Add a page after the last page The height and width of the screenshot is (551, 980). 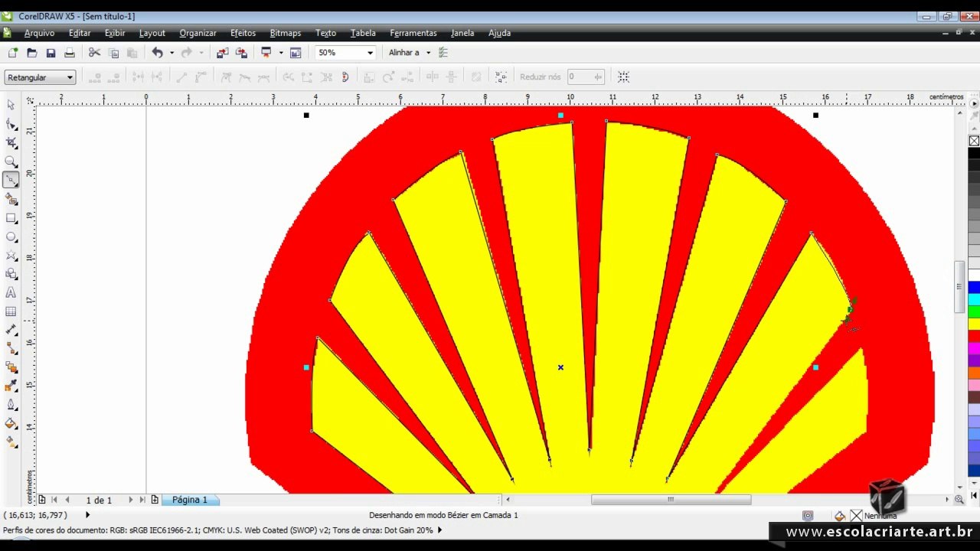[155, 500]
